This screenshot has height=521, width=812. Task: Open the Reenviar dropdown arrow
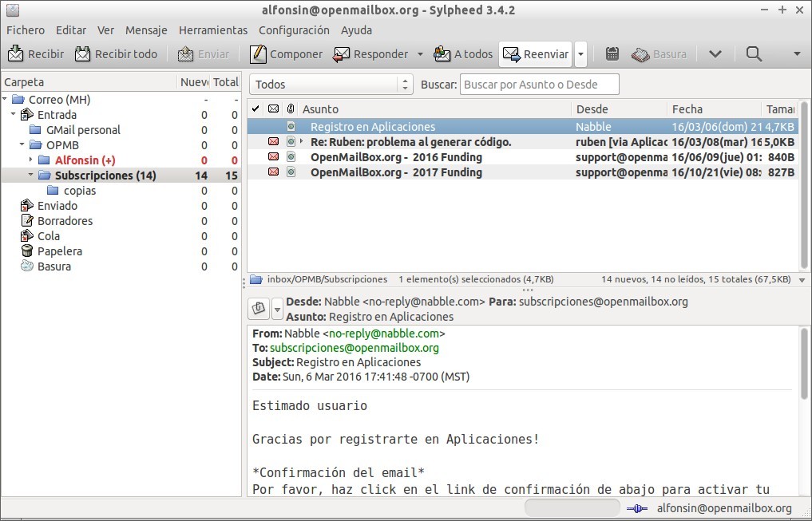[x=580, y=54]
